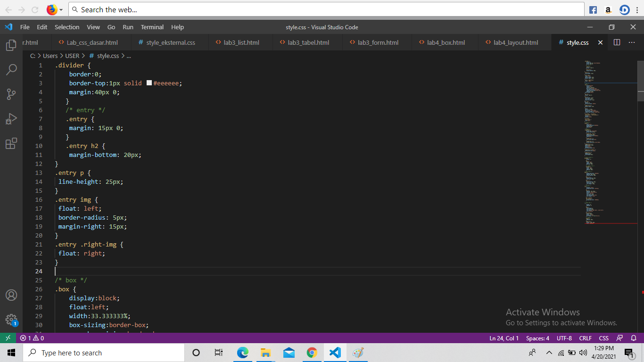Open the Terminal menu
The image size is (644, 362).
click(152, 27)
